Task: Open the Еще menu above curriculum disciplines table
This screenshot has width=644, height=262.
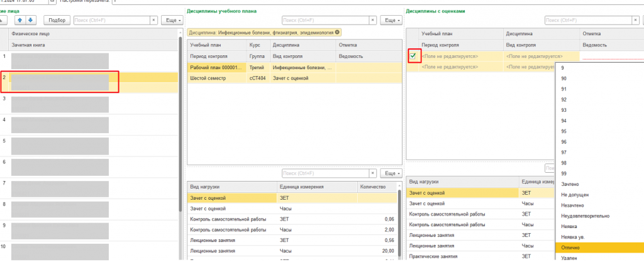Action: (391, 21)
